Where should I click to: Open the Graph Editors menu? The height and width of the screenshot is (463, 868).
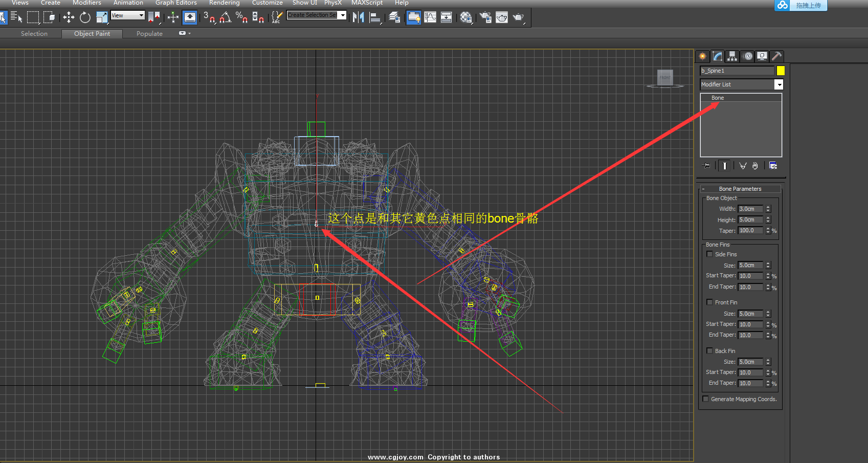coord(176,3)
